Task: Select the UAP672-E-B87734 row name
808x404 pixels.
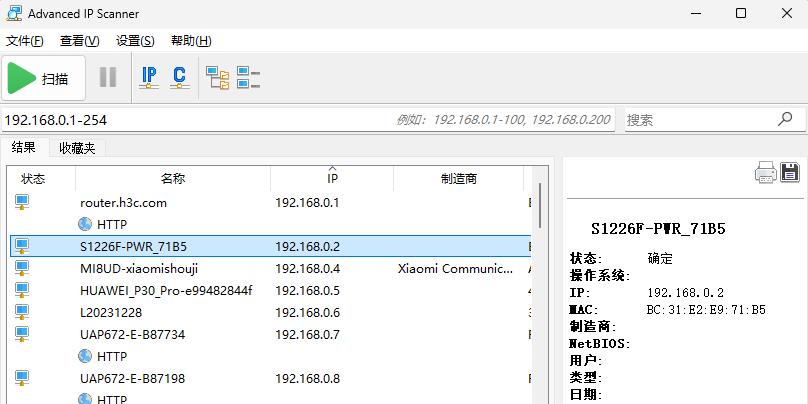Action: point(132,335)
